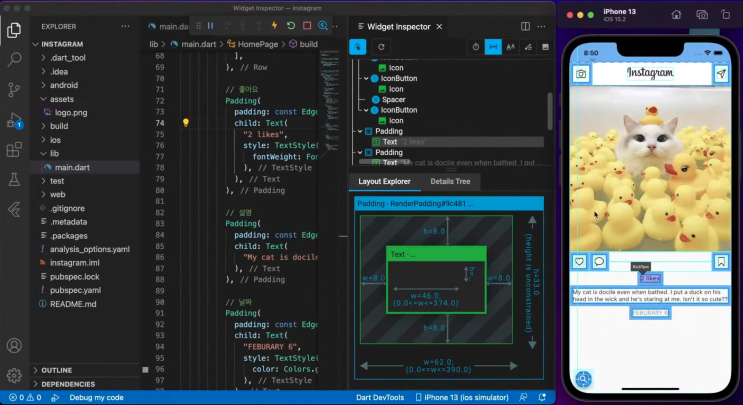Tap the heart like icon in app
Viewport: 743px width, 405px height.
[580, 261]
